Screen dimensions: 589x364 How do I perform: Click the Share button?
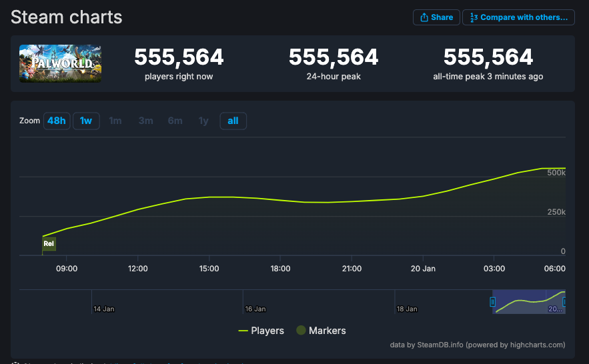[436, 17]
